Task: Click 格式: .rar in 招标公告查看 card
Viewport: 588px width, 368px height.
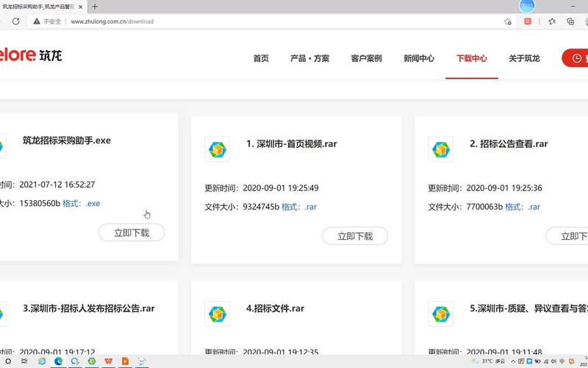Action: click(523, 207)
